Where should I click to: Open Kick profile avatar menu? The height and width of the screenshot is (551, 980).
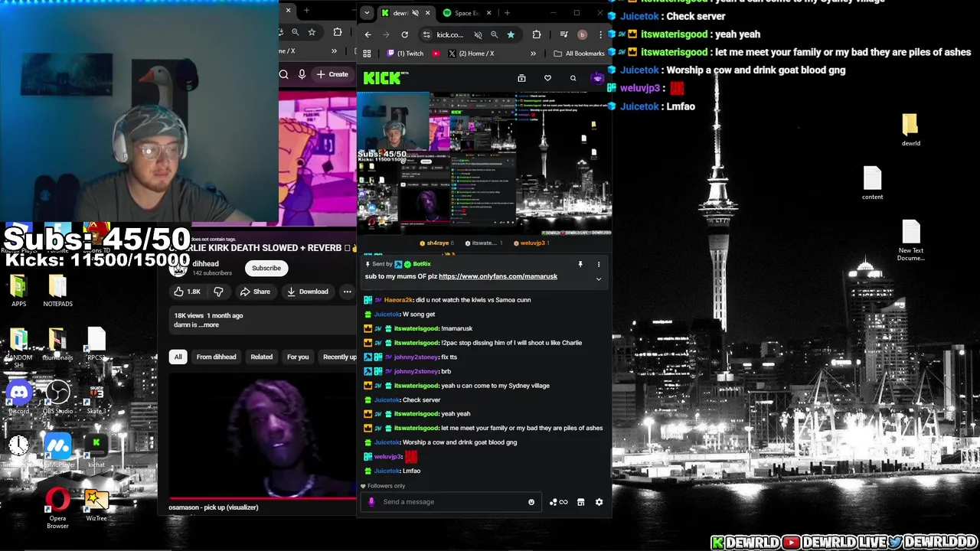pyautogui.click(x=597, y=78)
